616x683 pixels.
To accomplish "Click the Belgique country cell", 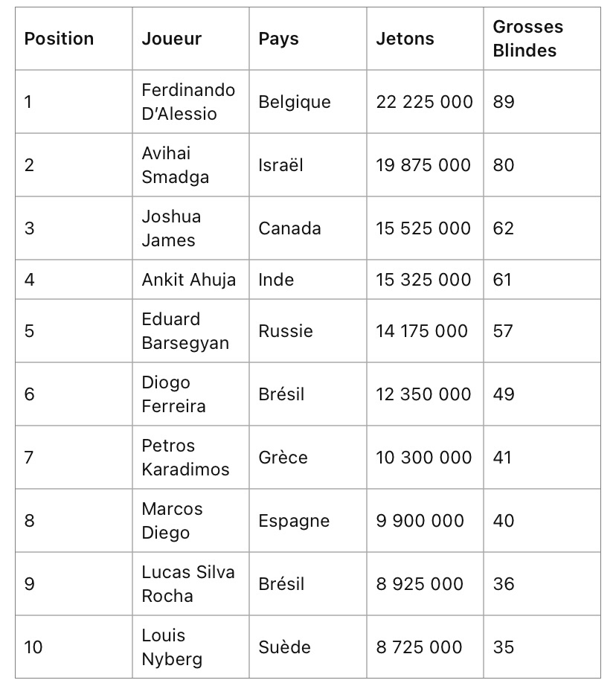I will [x=295, y=102].
